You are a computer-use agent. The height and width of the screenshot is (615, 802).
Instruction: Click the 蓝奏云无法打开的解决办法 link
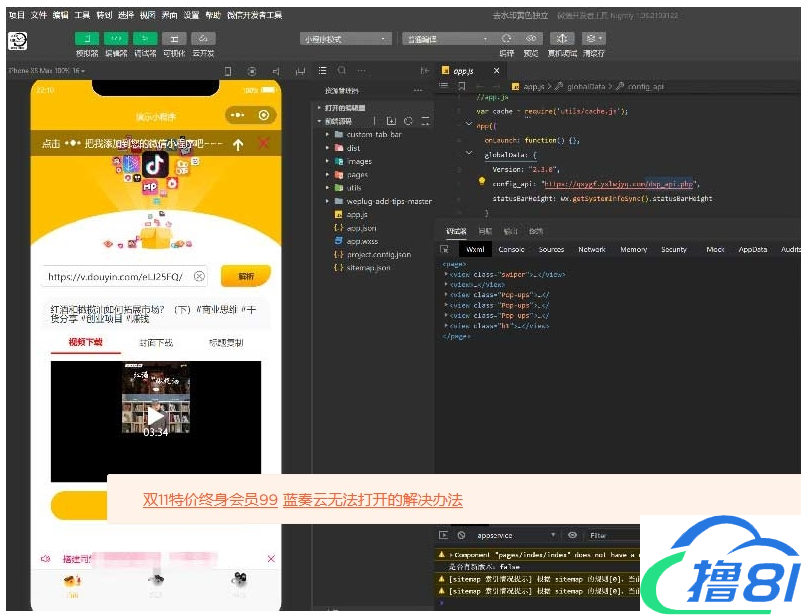point(372,500)
